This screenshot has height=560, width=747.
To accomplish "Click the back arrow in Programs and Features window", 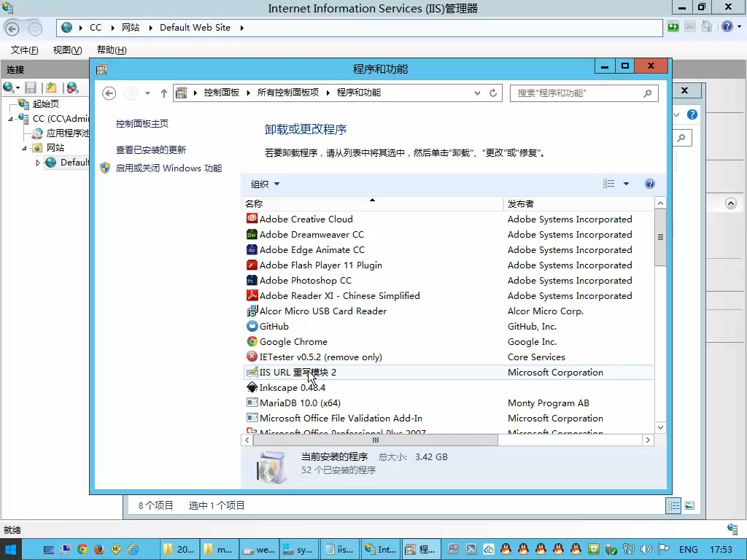I will (x=109, y=93).
